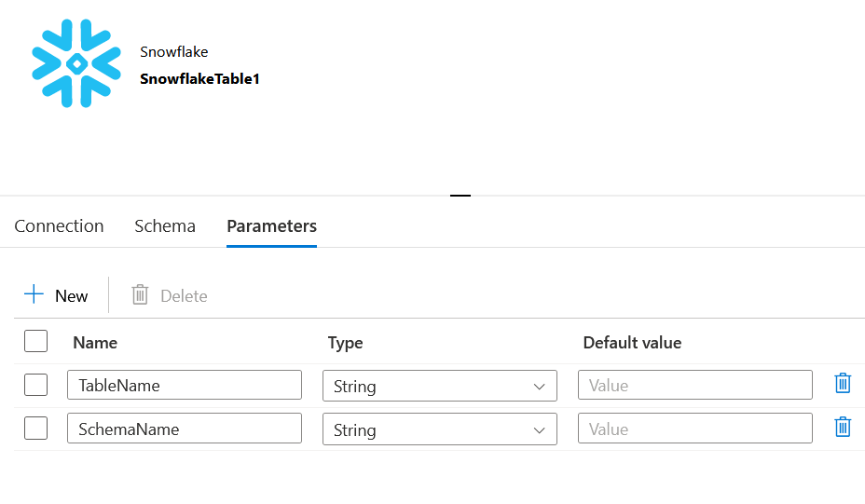Click the TableName name input field
The height and width of the screenshot is (504, 865).
[184, 386]
